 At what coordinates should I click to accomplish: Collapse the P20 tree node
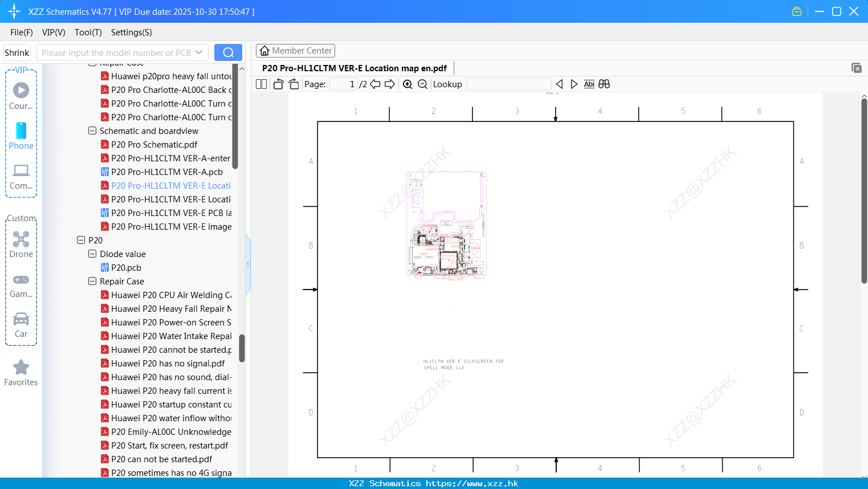81,240
